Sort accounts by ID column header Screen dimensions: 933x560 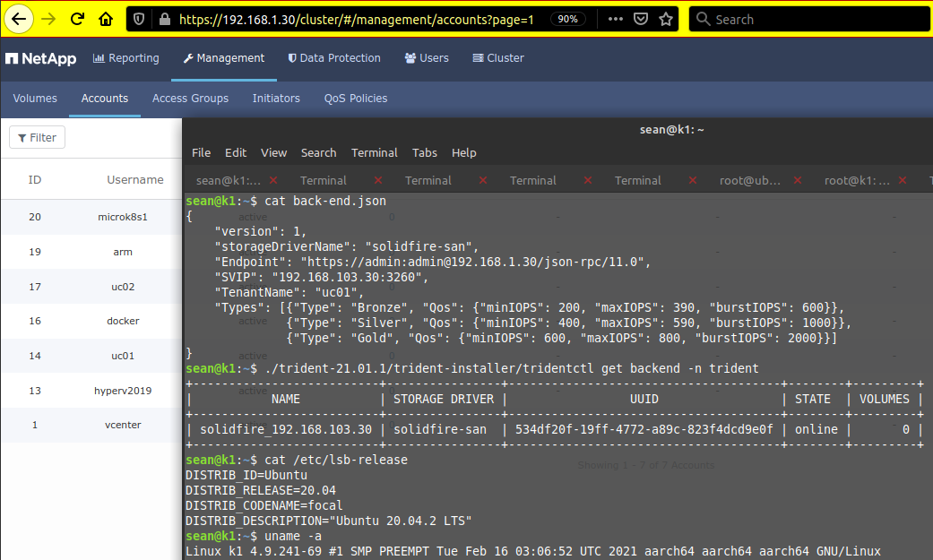click(35, 180)
